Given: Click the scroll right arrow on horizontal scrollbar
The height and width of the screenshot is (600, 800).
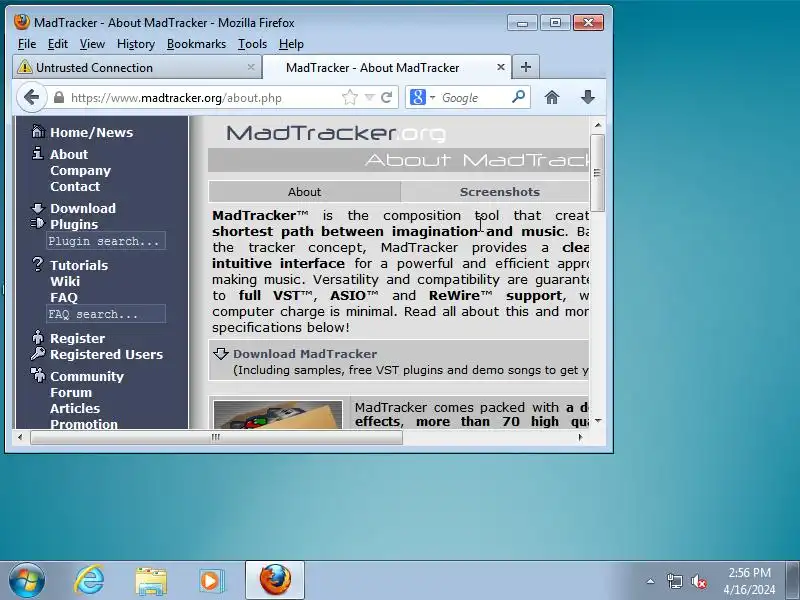Looking at the screenshot, I should click(580, 437).
